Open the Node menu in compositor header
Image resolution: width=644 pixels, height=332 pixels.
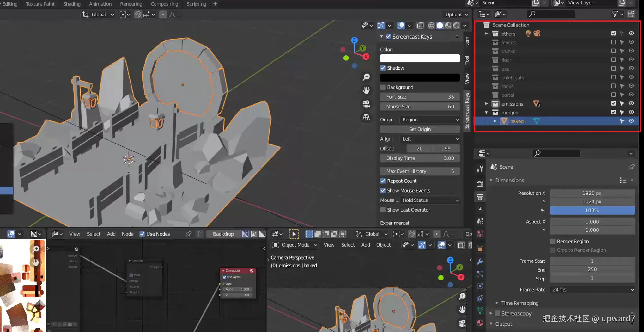128,234
